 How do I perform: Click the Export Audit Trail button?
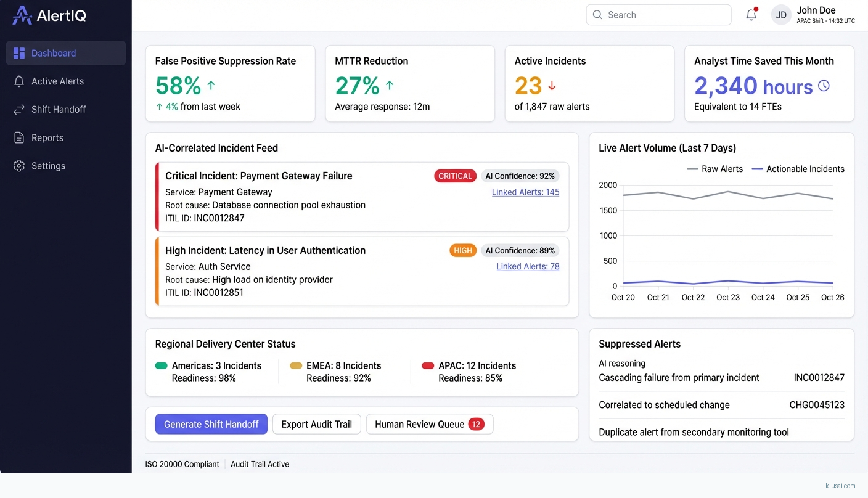coord(316,424)
